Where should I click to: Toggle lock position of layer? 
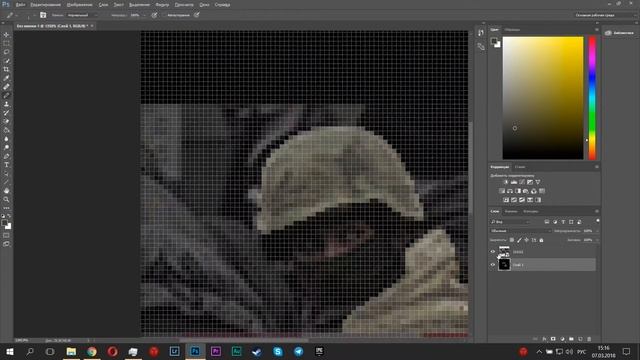coord(527,240)
